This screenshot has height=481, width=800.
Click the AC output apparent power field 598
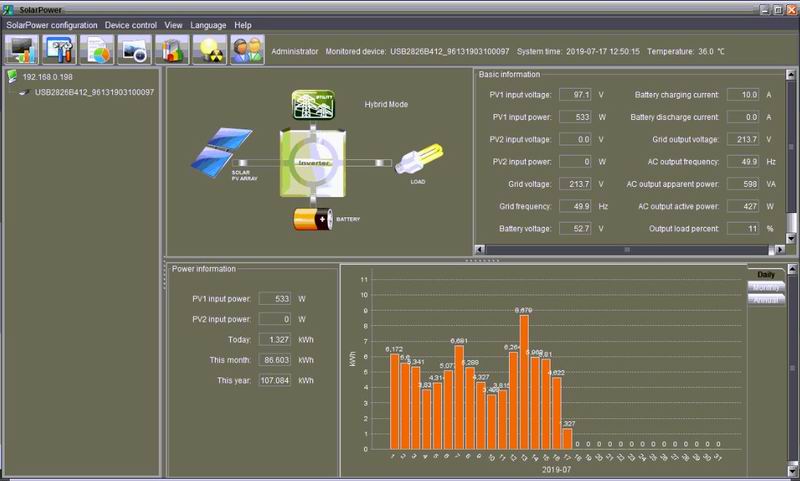743,184
